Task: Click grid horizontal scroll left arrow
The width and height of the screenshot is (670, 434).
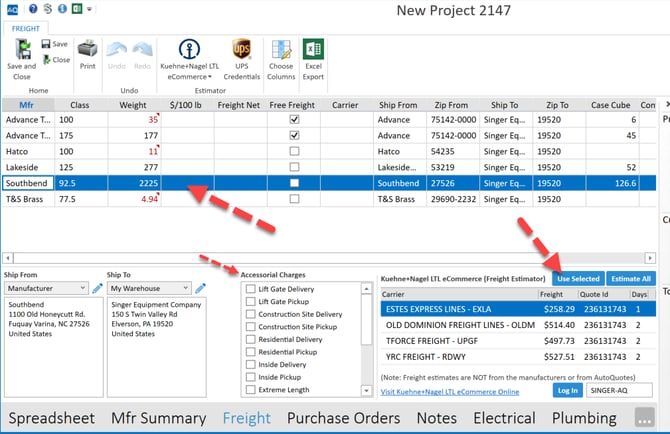Action: 8,258
